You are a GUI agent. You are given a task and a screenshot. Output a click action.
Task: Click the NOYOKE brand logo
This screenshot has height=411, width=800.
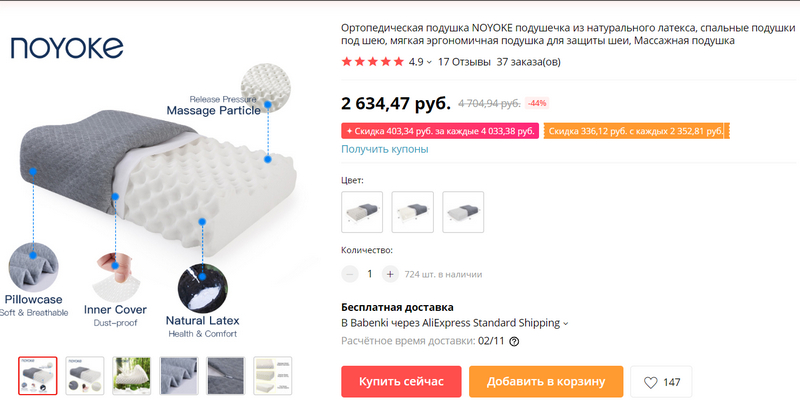click(67, 48)
